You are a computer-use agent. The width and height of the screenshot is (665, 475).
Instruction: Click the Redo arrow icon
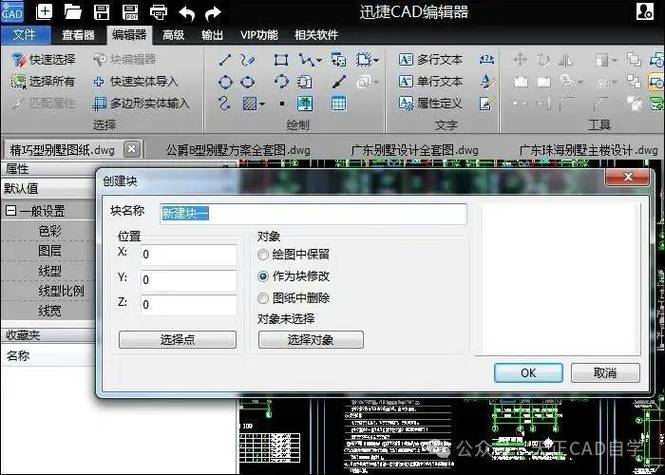tap(213, 13)
